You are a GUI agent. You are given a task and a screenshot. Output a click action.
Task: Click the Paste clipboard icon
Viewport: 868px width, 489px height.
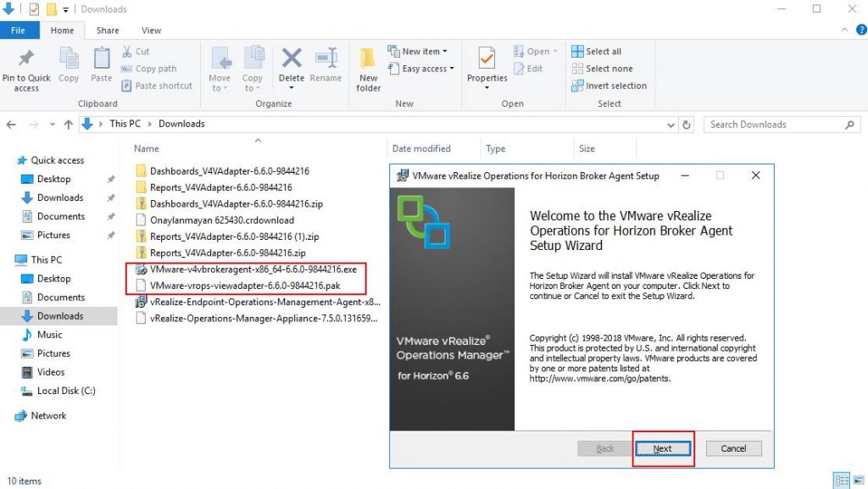point(102,58)
